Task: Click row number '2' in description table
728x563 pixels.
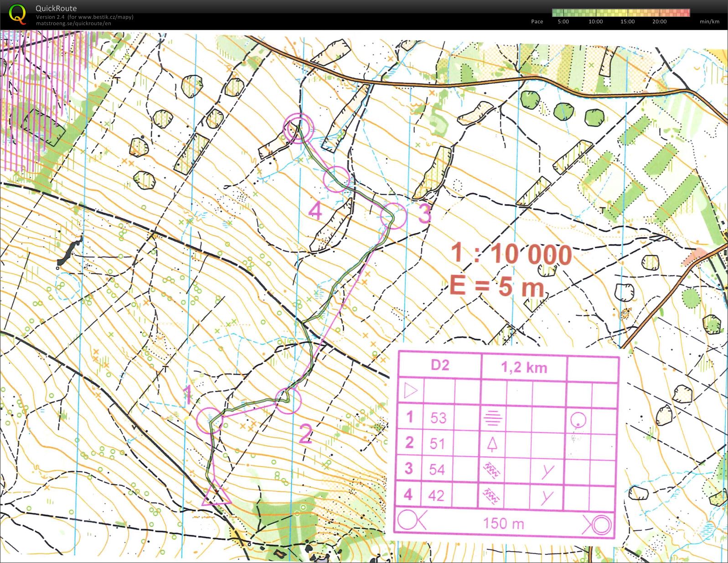Action: pos(409,442)
